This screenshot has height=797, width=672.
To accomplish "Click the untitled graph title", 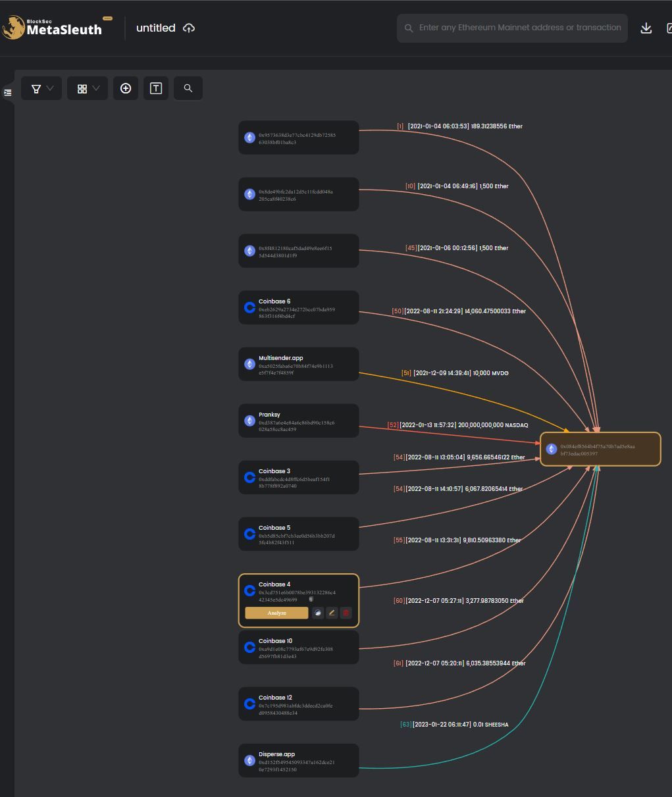I will 155,28.
